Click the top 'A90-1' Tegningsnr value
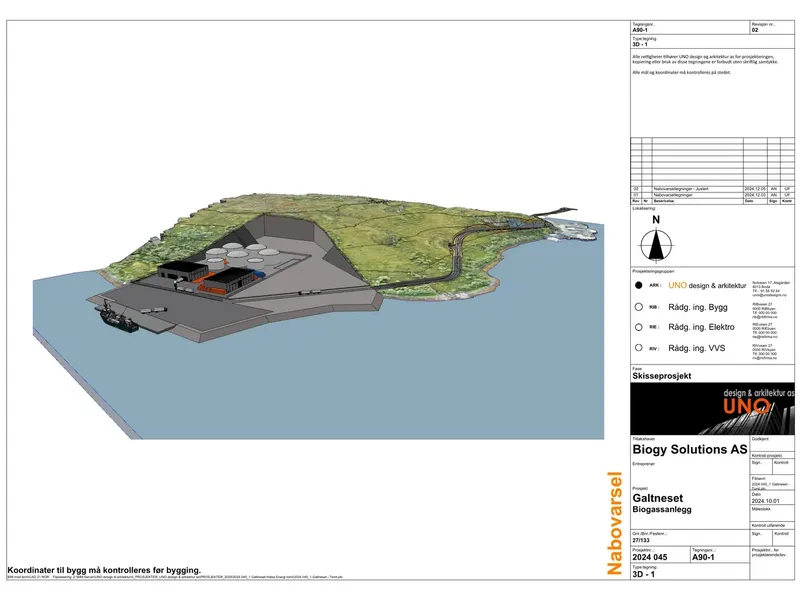 pos(640,30)
